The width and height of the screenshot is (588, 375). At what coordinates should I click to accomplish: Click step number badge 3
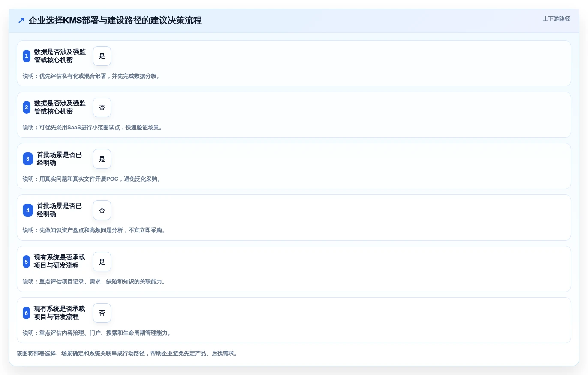28,159
